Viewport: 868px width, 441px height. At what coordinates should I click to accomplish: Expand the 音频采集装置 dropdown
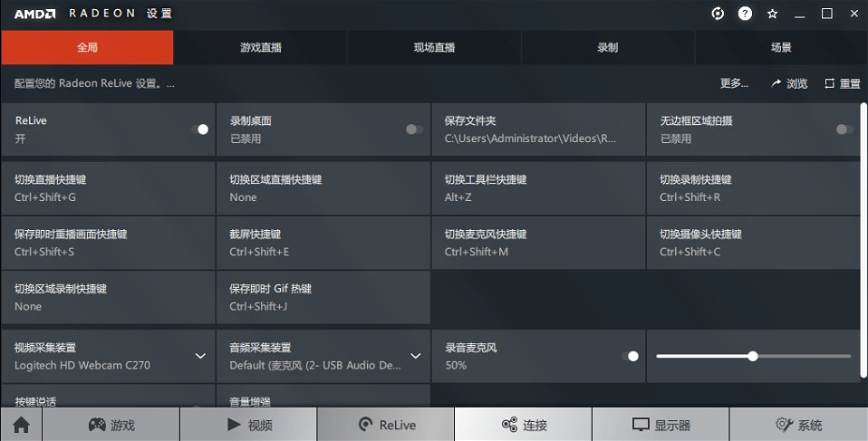[415, 357]
